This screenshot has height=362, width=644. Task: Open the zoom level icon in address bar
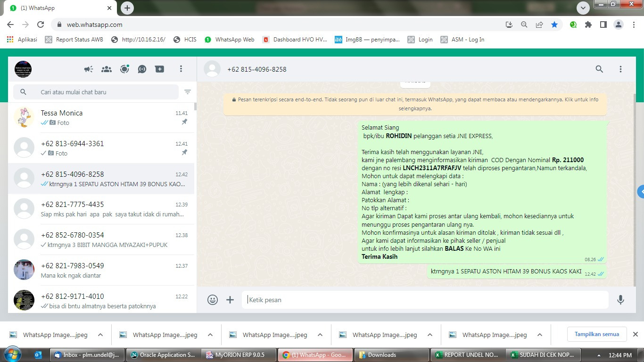524,25
